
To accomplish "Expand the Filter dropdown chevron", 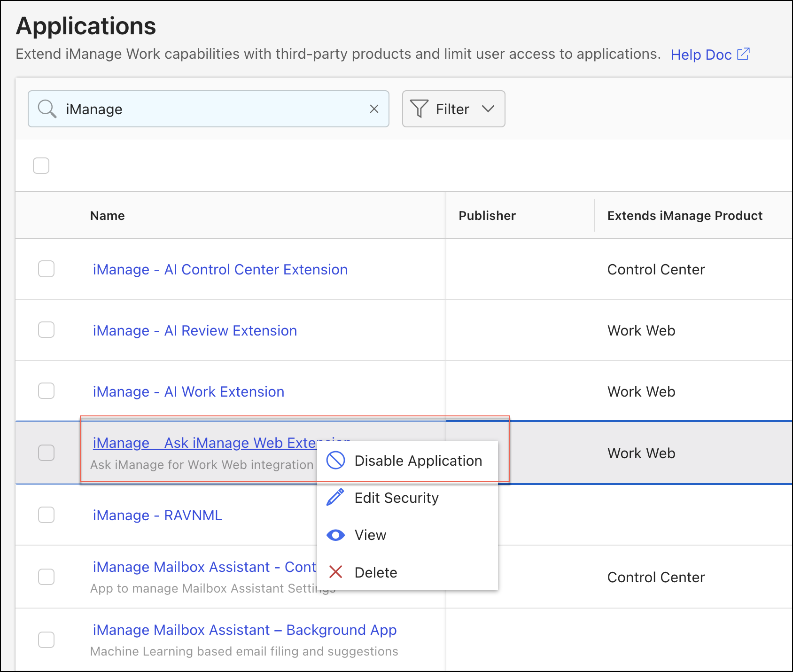I will pyautogui.click(x=488, y=109).
